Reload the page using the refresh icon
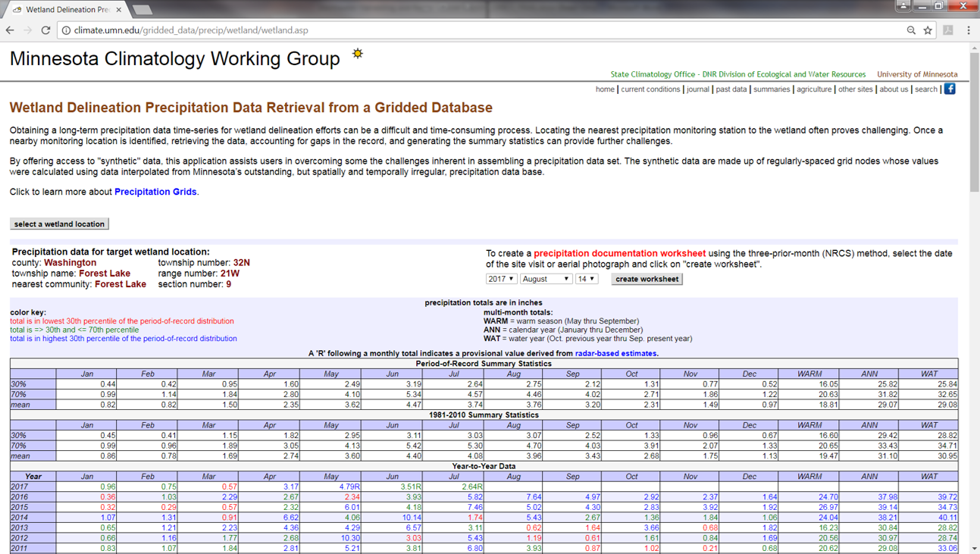 click(x=47, y=30)
